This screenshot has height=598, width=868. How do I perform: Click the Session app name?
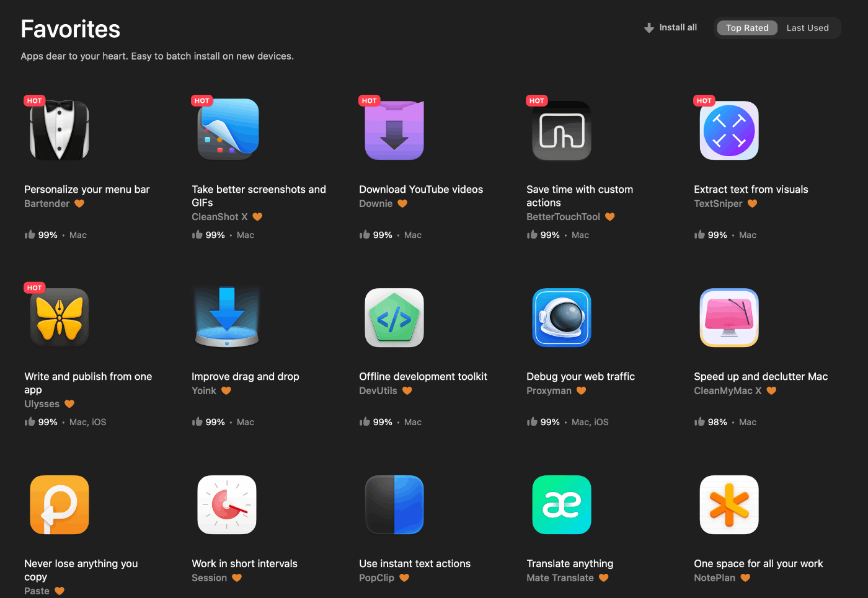[210, 578]
